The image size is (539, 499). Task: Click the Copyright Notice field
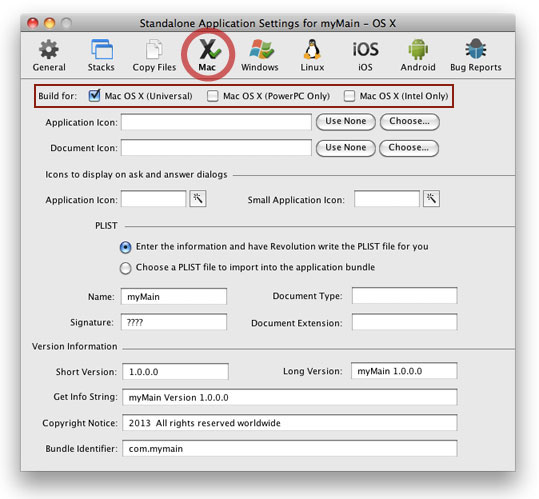(x=290, y=423)
